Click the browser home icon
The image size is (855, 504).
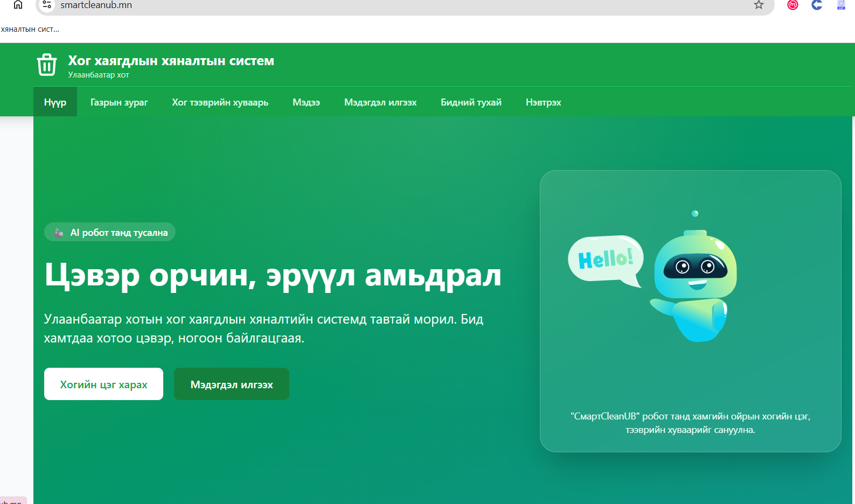coord(18,5)
